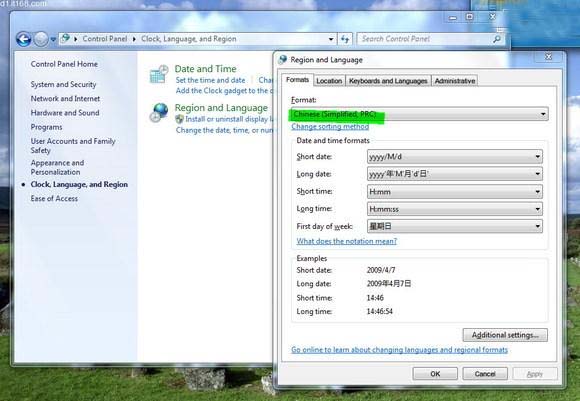This screenshot has width=580, height=401.
Task: Click the Control Panel icon in address bar
Action: [65, 38]
